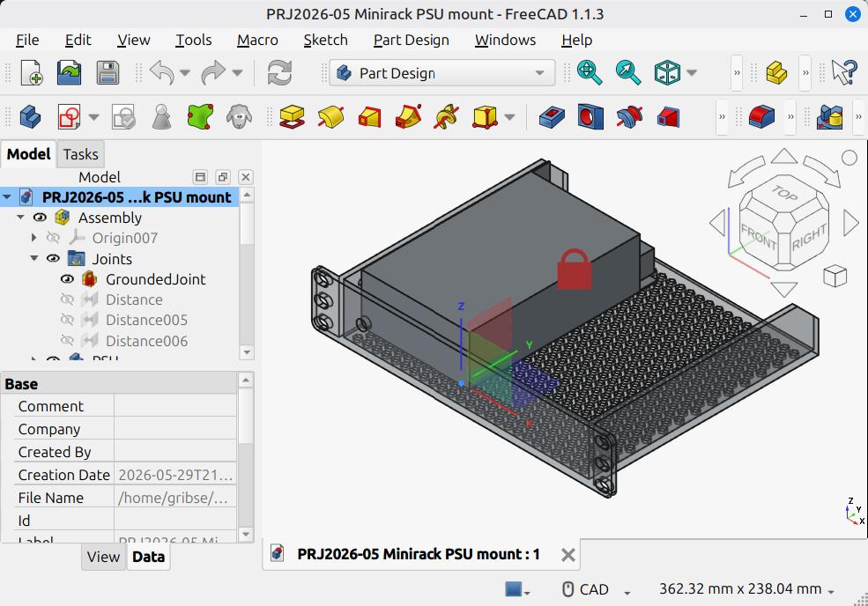Select the Hole tool
868x606 pixels.
point(590,117)
